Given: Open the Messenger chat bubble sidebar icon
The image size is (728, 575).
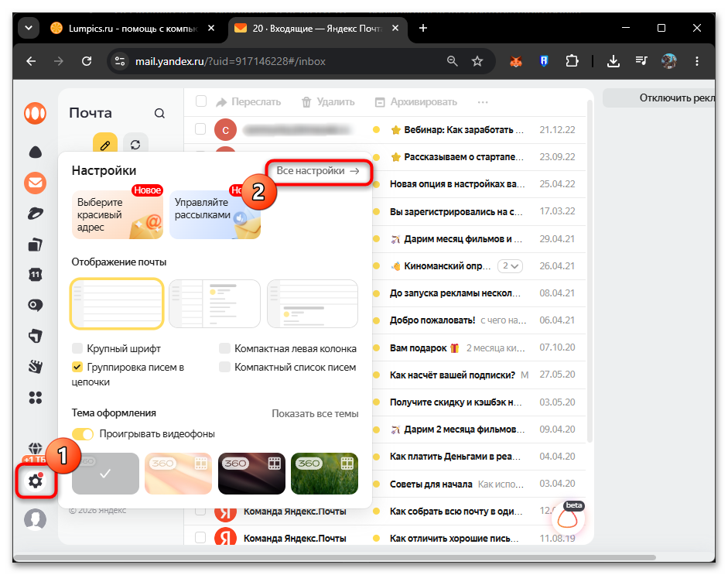Looking at the screenshot, I should coord(36,305).
